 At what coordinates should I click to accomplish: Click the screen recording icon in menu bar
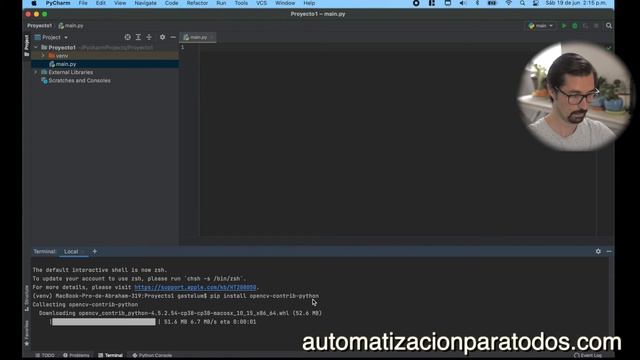click(416, 3)
